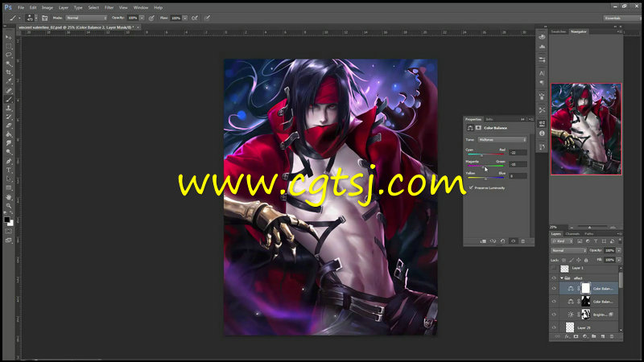Select the Dodge tool
This screenshot has height=362, width=644.
9,152
